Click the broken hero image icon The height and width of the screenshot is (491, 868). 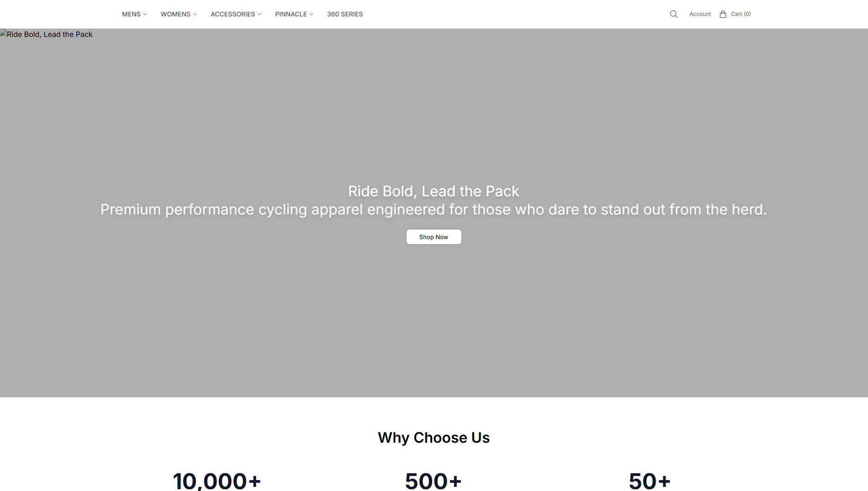click(3, 33)
